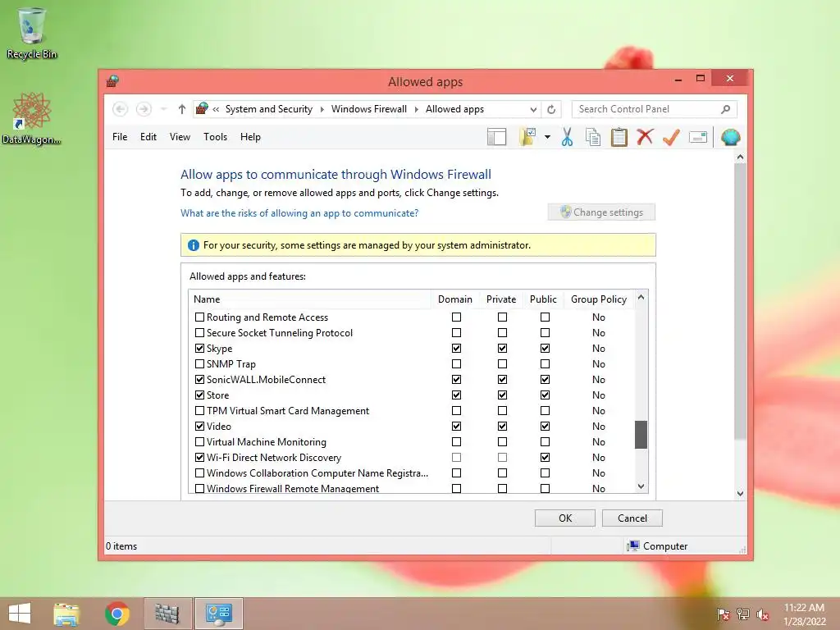Viewport: 840px width, 630px height.
Task: Click the preview pane layout icon in toolbar
Action: click(496, 137)
